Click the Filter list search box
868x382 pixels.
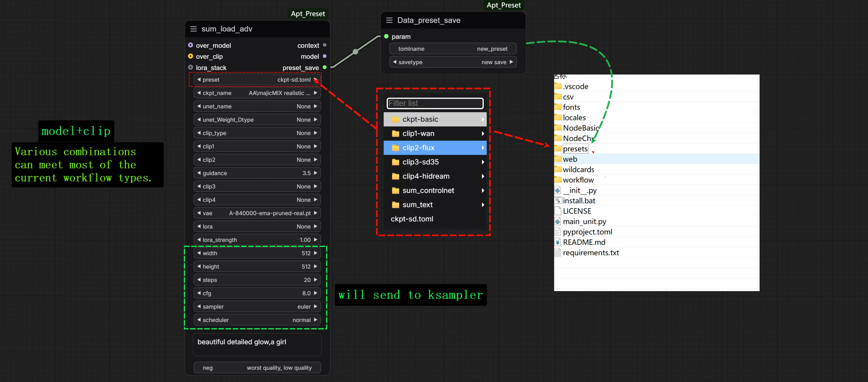(435, 103)
